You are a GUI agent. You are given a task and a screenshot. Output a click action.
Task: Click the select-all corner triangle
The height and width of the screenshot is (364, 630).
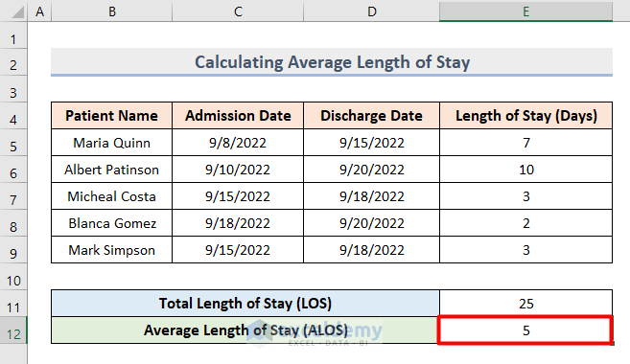[18, 12]
